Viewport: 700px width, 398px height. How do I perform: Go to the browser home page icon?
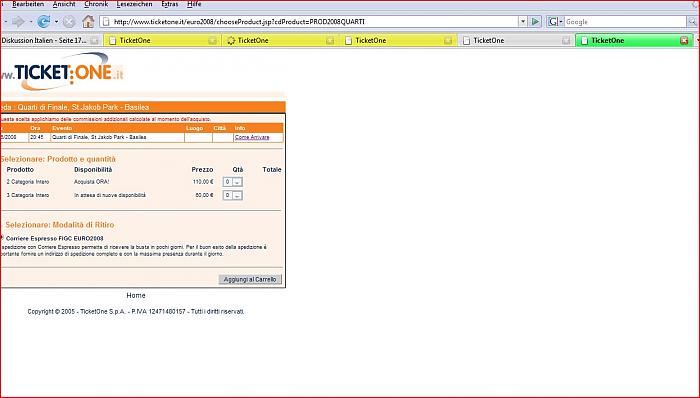(88, 21)
